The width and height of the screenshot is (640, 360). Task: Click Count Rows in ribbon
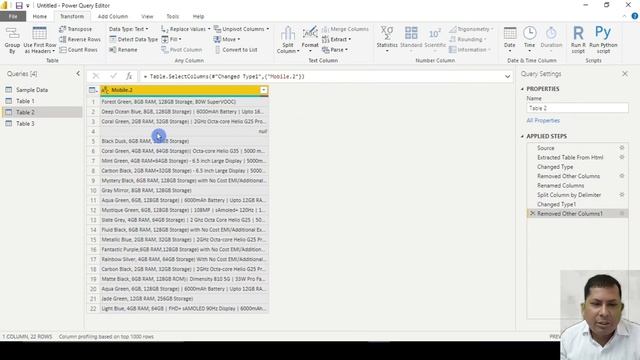(x=78, y=49)
